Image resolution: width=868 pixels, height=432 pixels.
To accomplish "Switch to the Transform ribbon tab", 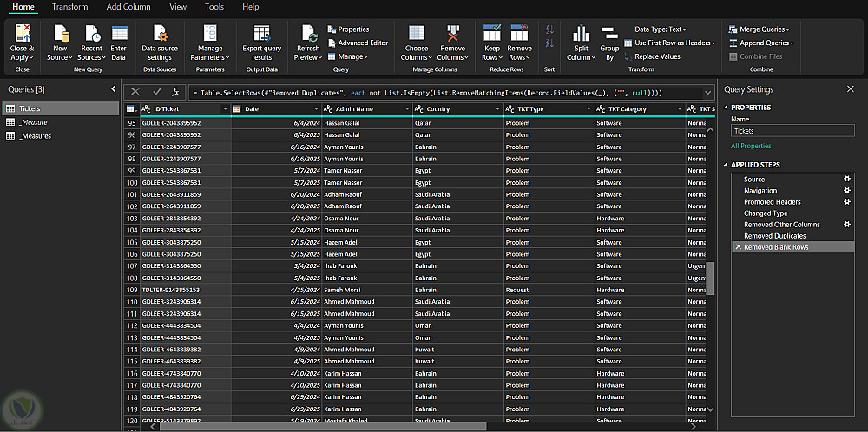I will (69, 7).
